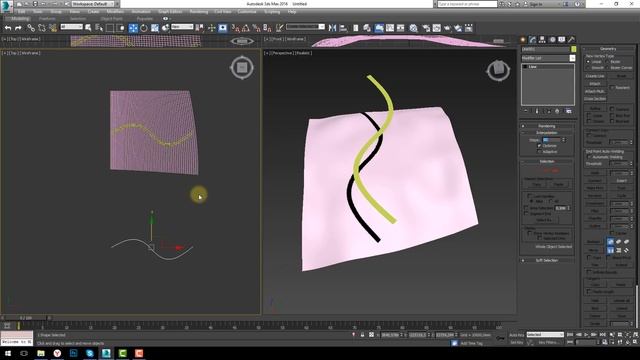Activate the Select and Scale tool

coord(155,28)
